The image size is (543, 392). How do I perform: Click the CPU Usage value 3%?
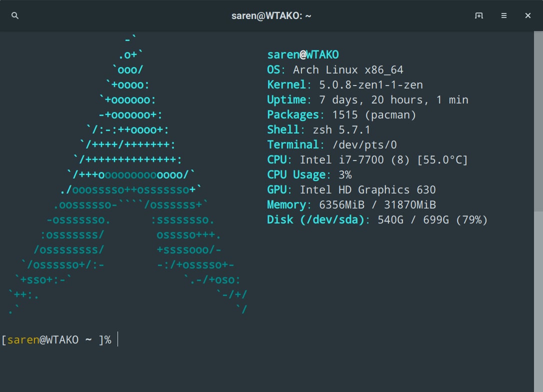pos(345,175)
